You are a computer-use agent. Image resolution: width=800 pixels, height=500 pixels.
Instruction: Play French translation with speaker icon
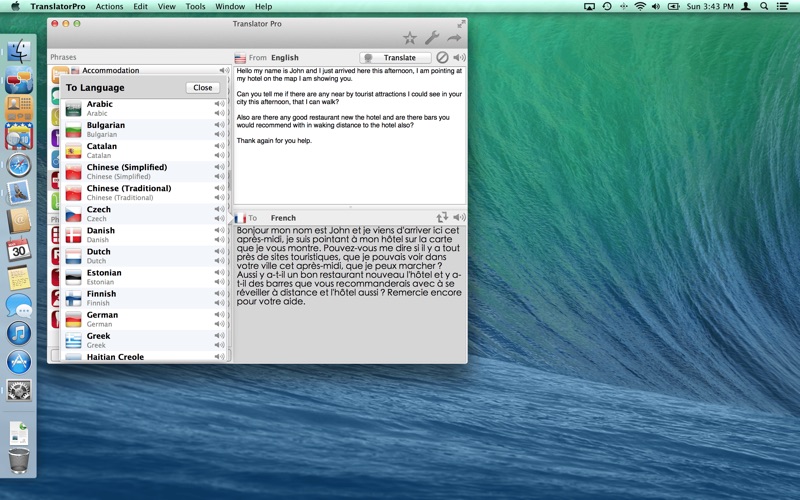coord(459,217)
